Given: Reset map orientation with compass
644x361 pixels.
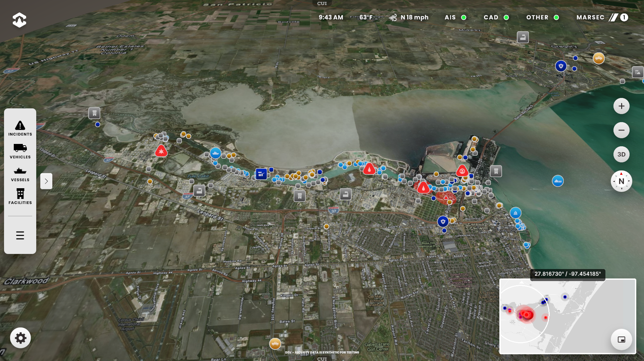Looking at the screenshot, I should (621, 181).
